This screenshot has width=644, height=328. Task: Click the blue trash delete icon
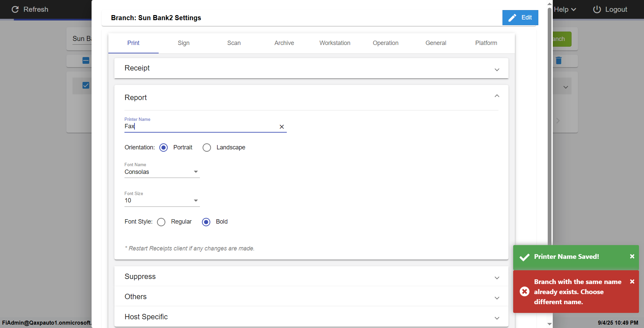[558, 60]
